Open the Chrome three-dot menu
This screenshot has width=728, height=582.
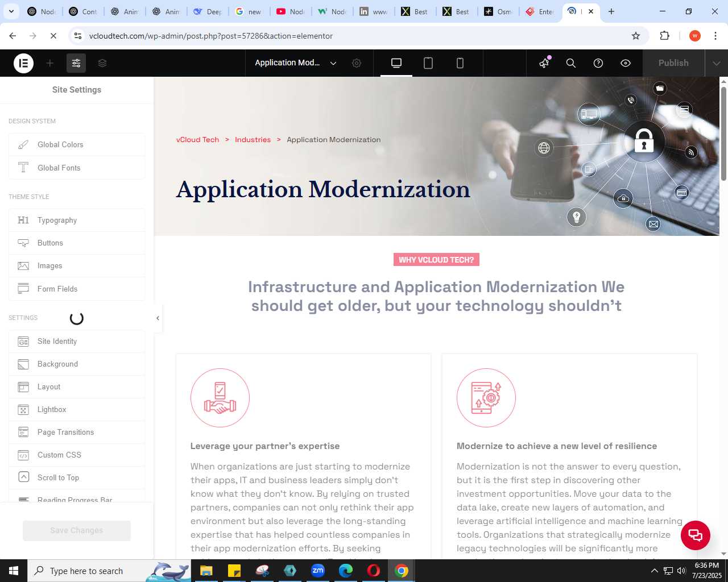coord(715,36)
